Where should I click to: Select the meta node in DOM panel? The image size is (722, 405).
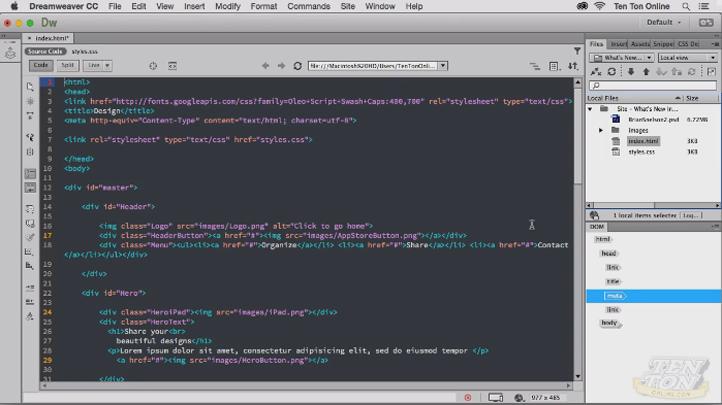[613, 296]
